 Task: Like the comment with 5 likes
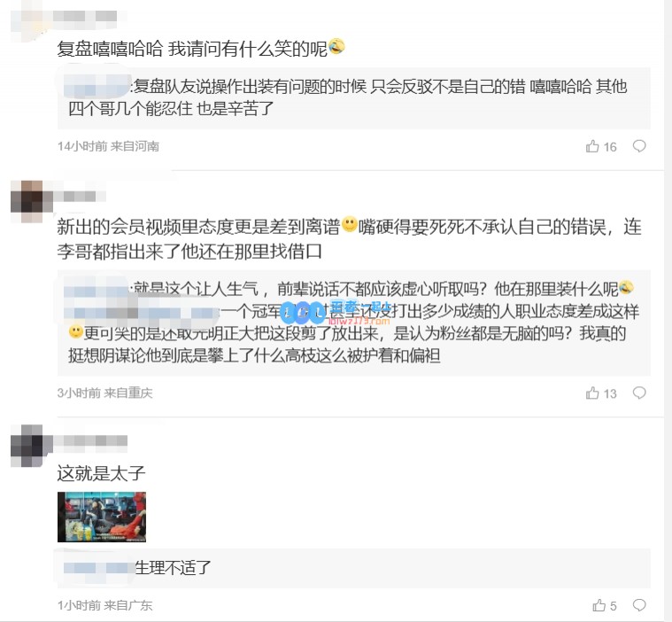pyautogui.click(x=599, y=605)
